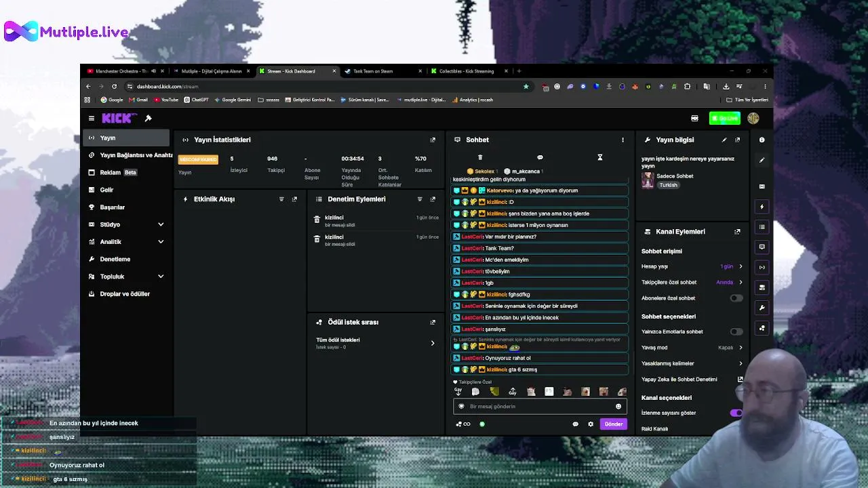Click the Gönder send button
This screenshot has height=488, width=868.
pos(614,424)
